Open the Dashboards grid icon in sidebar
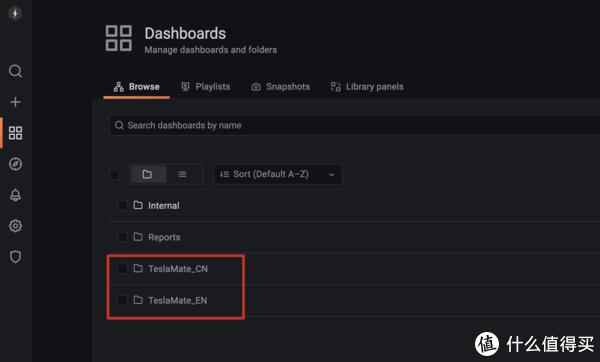The image size is (600, 362). tap(15, 133)
